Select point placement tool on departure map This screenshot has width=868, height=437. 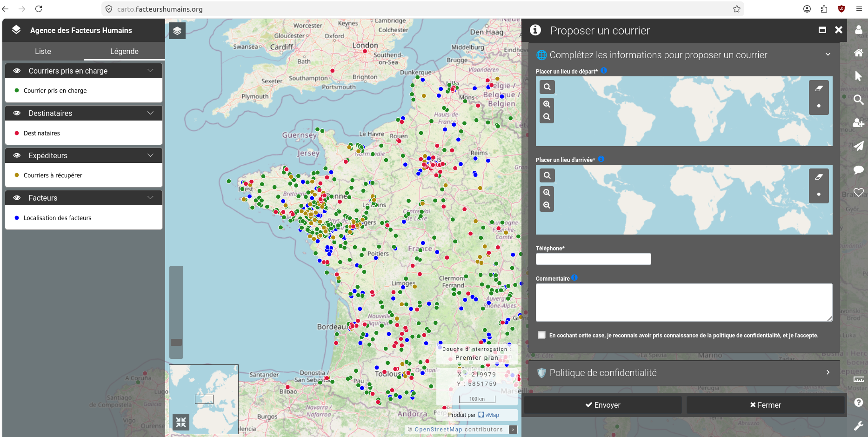819,106
